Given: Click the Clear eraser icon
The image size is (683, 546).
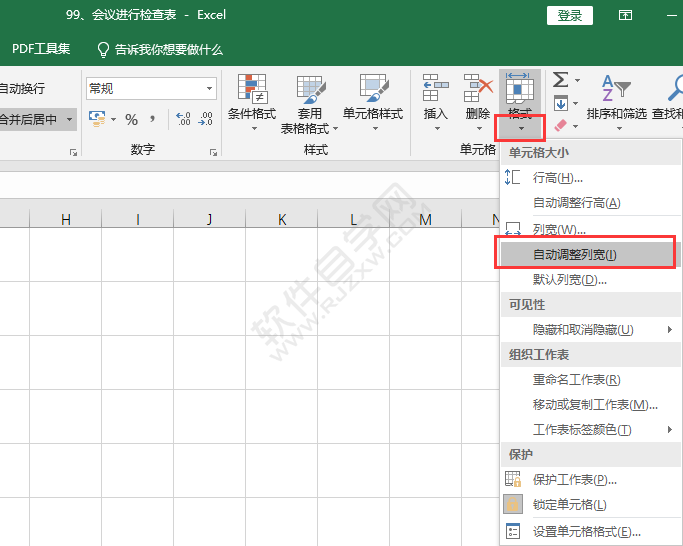Looking at the screenshot, I should click(x=561, y=125).
